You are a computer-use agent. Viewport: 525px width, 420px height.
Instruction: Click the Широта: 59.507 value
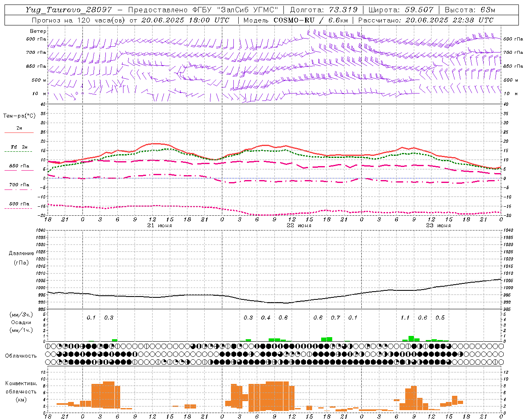(401, 10)
